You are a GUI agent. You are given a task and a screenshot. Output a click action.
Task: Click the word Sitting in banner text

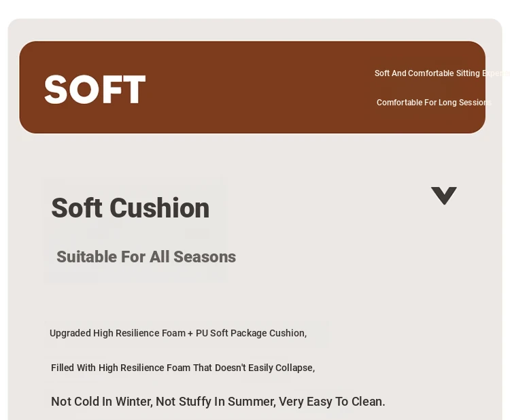(x=468, y=73)
